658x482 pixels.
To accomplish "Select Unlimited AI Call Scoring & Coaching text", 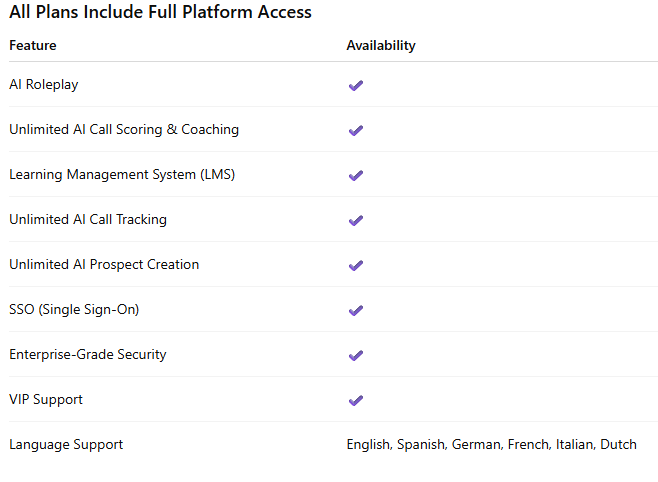I will pyautogui.click(x=124, y=130).
